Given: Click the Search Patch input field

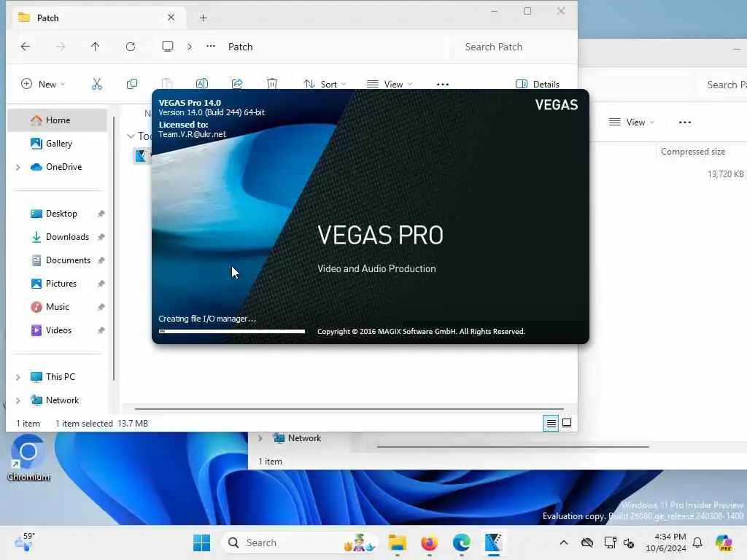Looking at the screenshot, I should (x=512, y=47).
